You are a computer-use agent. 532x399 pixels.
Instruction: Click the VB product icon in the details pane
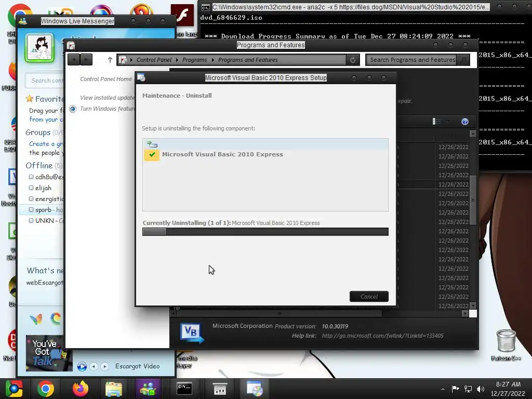(192, 333)
